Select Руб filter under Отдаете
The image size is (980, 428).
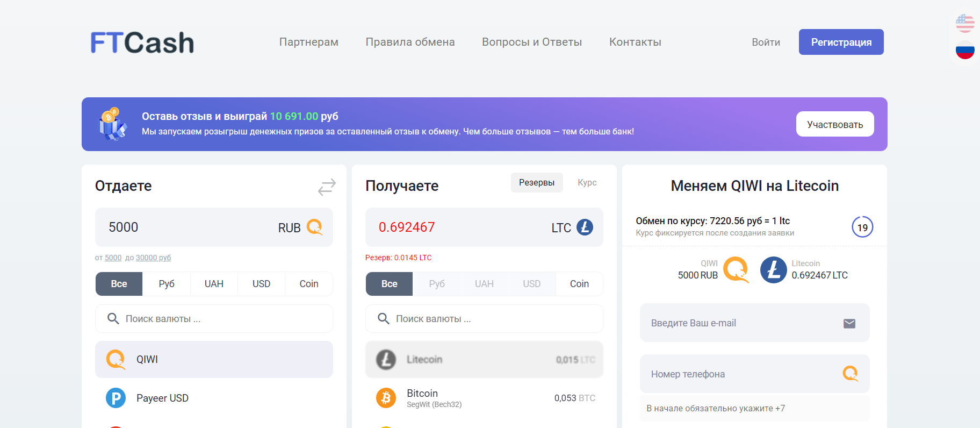pos(167,284)
